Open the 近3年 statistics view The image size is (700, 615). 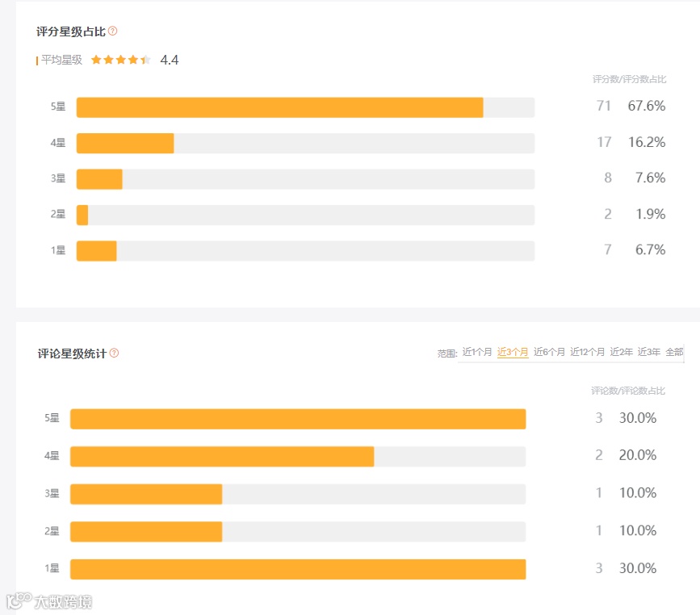tap(647, 353)
